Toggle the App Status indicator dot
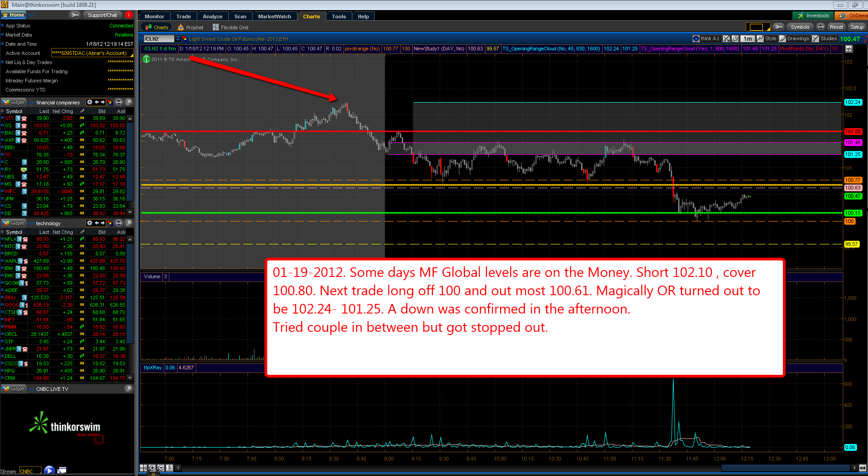Screen dimensions: 868x476 coord(3,26)
